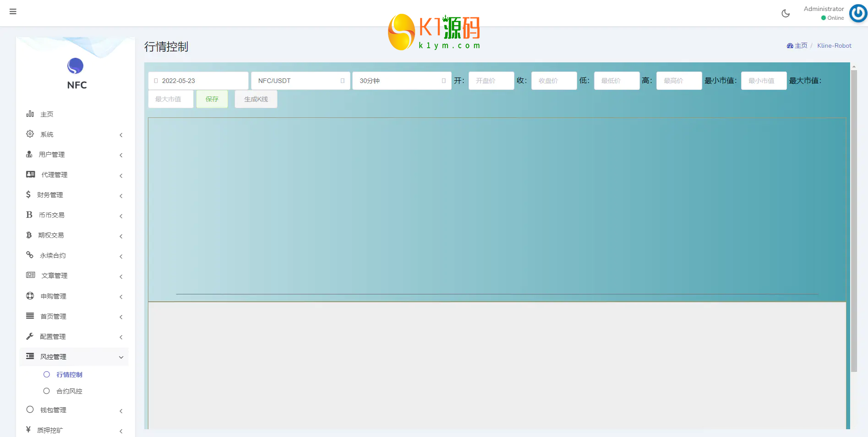The height and width of the screenshot is (437, 868).
Task: Click the 生成K线 button
Action: [x=256, y=99]
